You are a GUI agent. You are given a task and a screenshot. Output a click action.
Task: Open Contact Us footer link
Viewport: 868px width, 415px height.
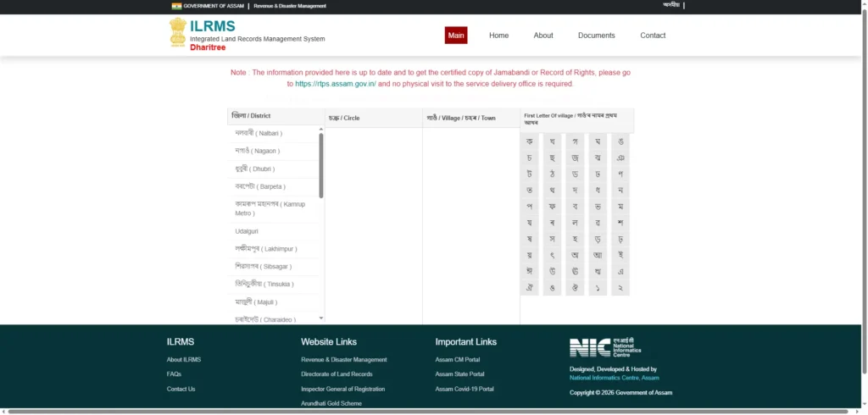click(x=181, y=389)
